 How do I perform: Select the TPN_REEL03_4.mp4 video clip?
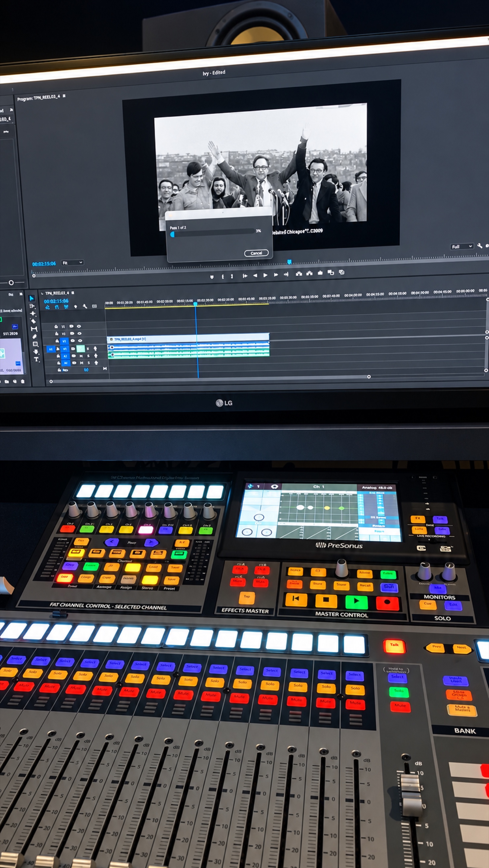tap(188, 338)
